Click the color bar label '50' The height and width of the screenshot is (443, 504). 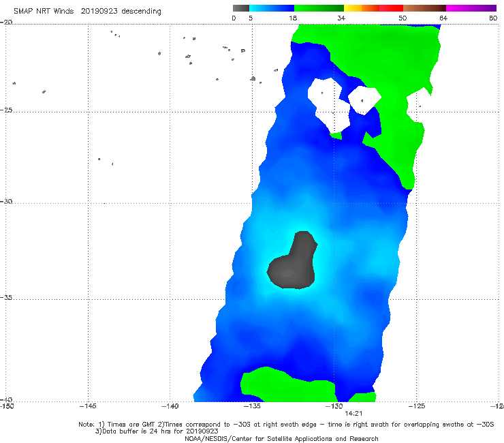tap(403, 18)
